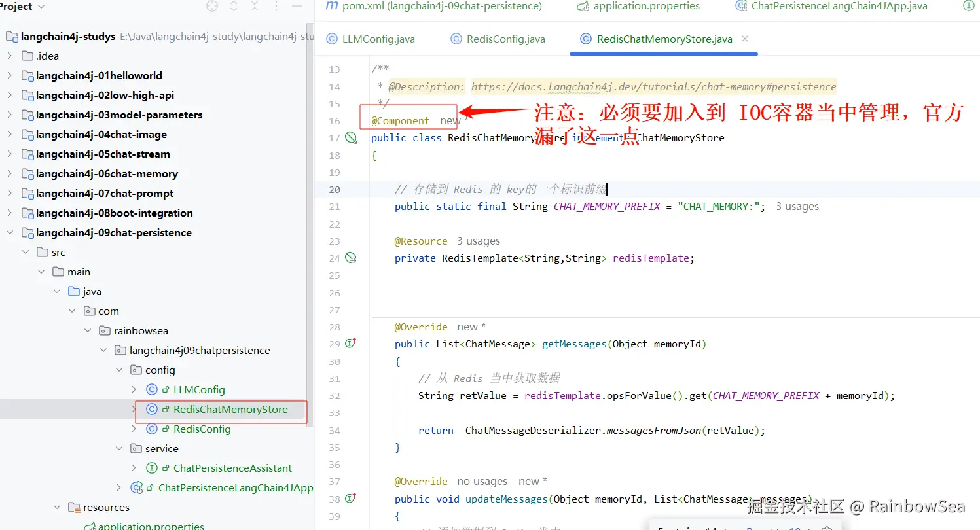The image size is (980, 530).
Task: Switch to the ChatPersistenceLangChain4JApp.java tab
Action: (x=831, y=6)
